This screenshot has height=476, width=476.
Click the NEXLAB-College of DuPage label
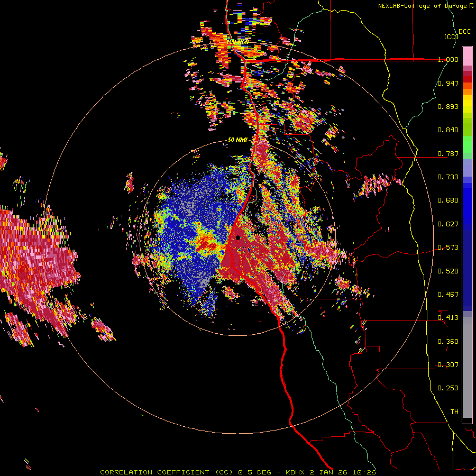tap(426, 6)
